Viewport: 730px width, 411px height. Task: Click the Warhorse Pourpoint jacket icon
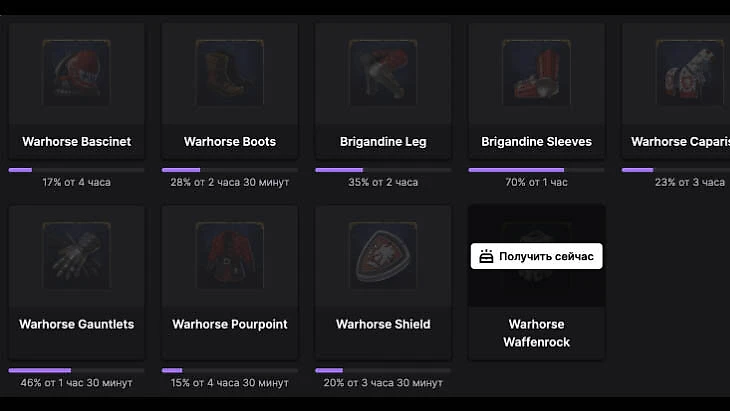click(x=230, y=256)
